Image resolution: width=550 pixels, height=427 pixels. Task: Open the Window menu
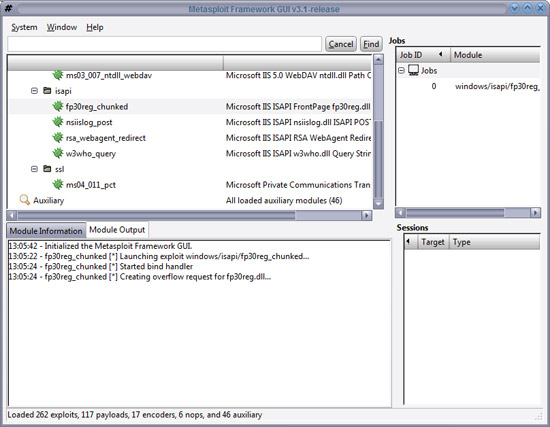click(x=62, y=27)
